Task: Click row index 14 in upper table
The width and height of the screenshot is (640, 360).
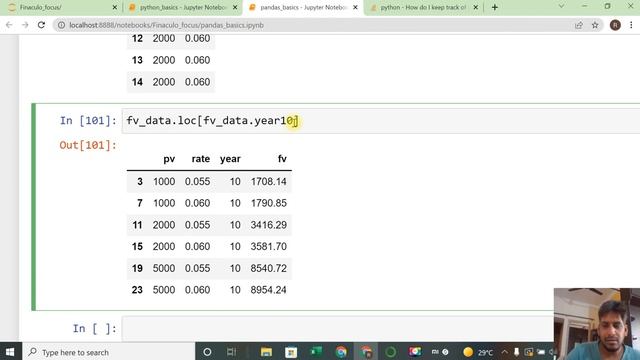Action: (x=137, y=82)
